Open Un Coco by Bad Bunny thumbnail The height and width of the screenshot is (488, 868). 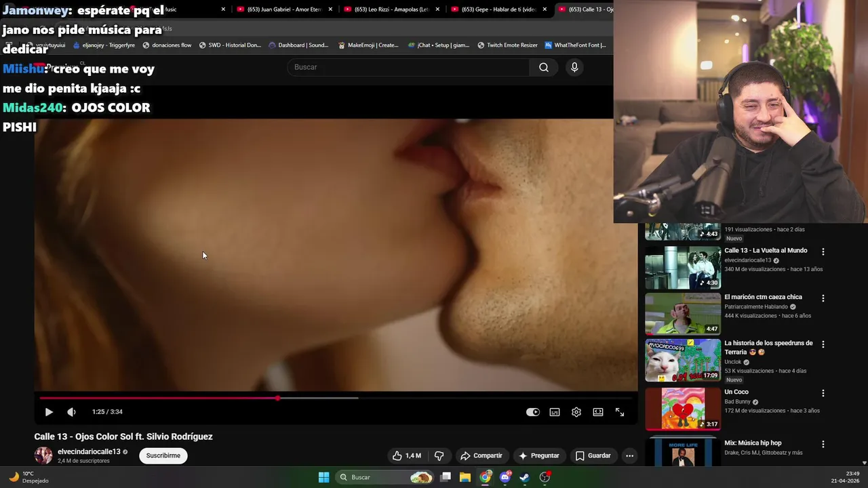click(x=683, y=409)
